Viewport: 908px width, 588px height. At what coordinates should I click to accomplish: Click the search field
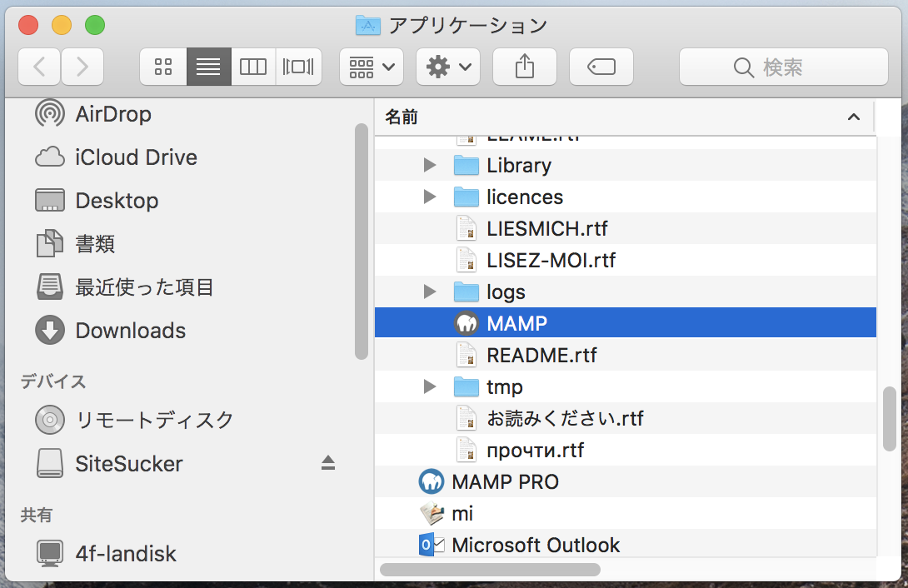783,67
